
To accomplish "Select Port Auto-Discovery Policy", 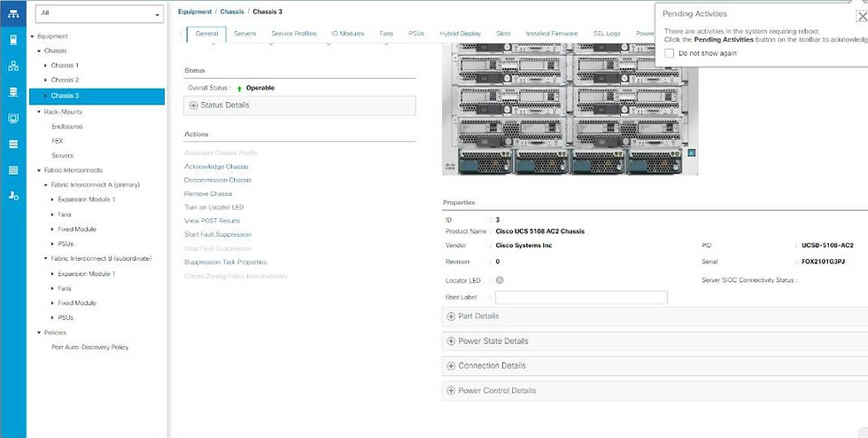I will pos(89,347).
